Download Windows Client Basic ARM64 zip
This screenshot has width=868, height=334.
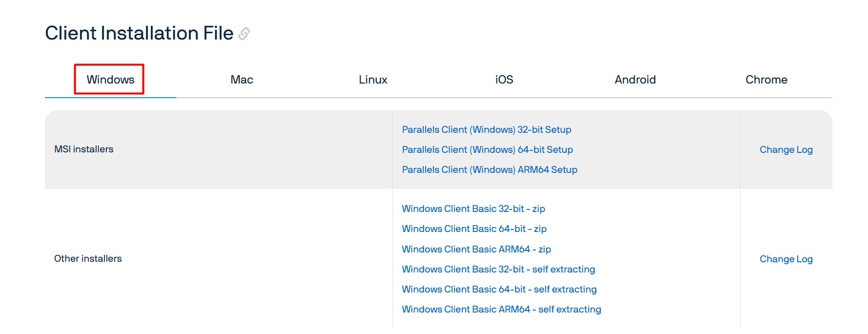[x=476, y=250]
